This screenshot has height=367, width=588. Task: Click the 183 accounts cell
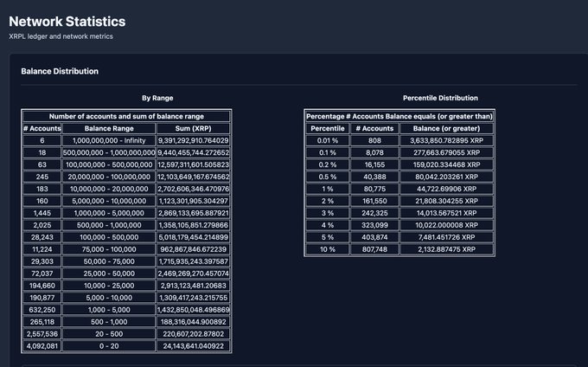[42, 189]
